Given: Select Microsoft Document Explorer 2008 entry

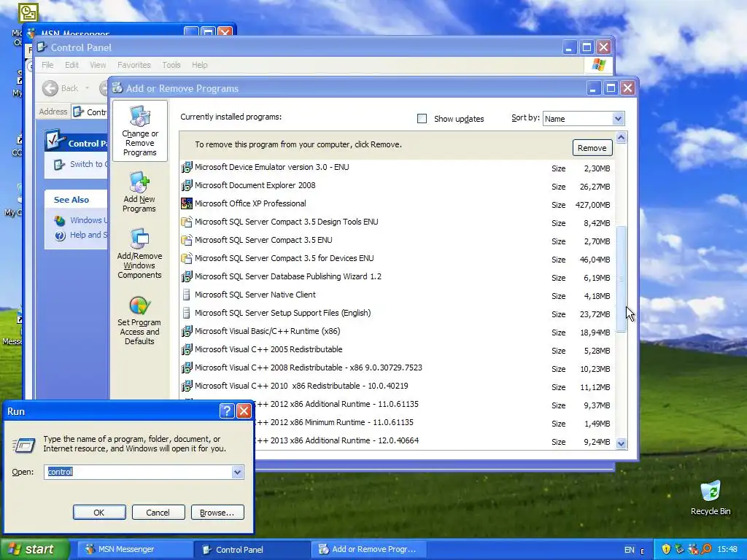Looking at the screenshot, I should pyautogui.click(x=396, y=185).
